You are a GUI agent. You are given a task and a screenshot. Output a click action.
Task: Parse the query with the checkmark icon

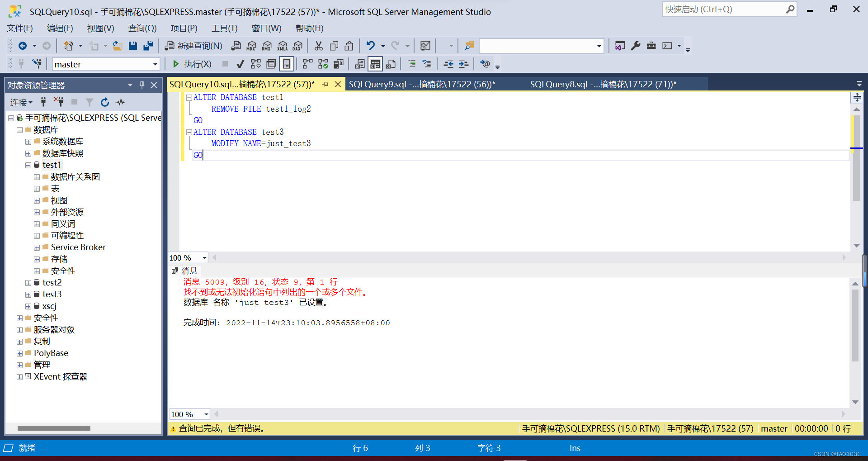pos(241,64)
